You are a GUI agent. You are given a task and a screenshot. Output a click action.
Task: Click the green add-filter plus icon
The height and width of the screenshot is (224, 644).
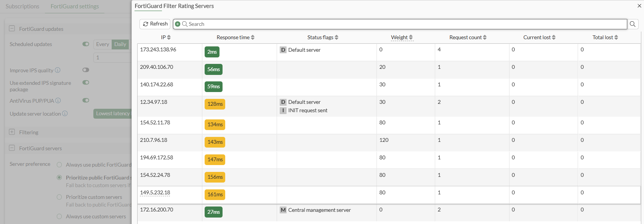tap(178, 24)
